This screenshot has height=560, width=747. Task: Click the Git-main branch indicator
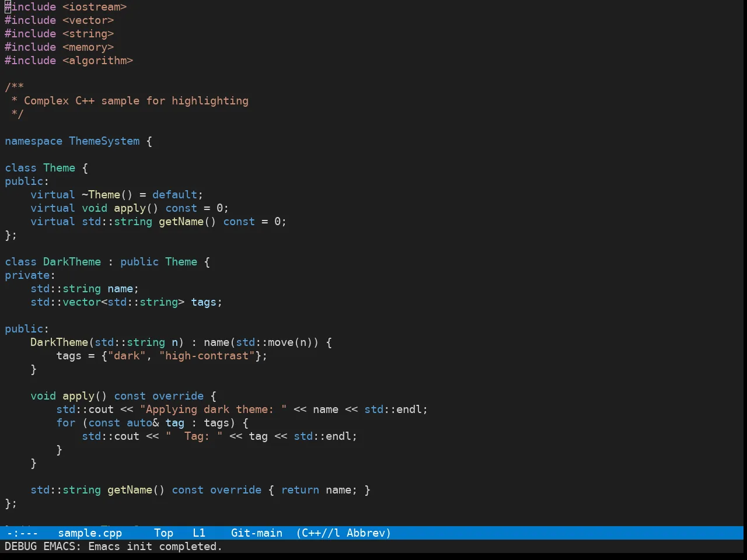click(x=257, y=533)
